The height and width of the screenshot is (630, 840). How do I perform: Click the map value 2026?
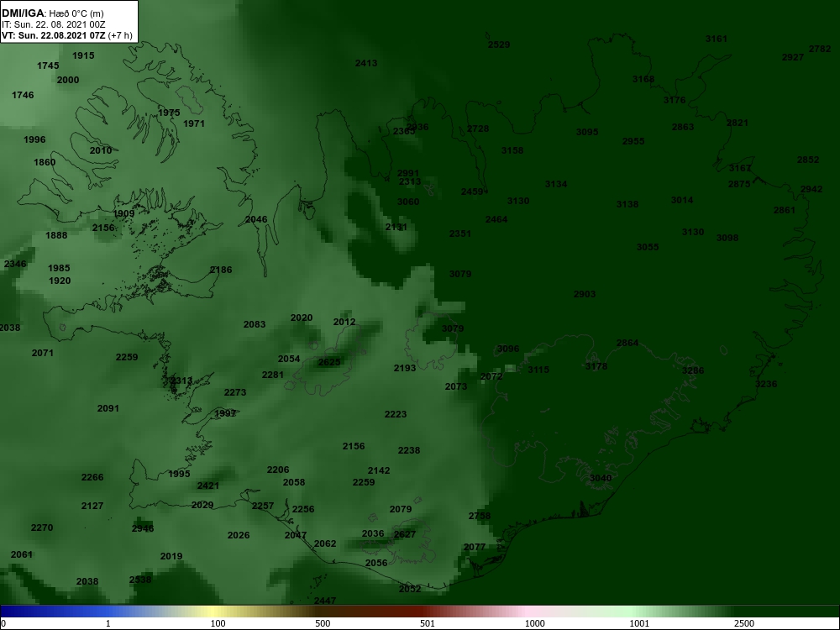pos(239,536)
